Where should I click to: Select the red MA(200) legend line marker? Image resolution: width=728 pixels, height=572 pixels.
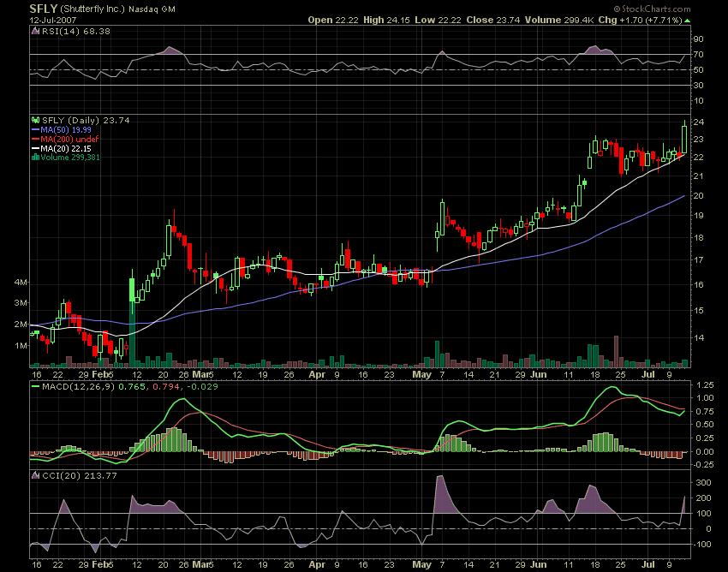pos(36,140)
